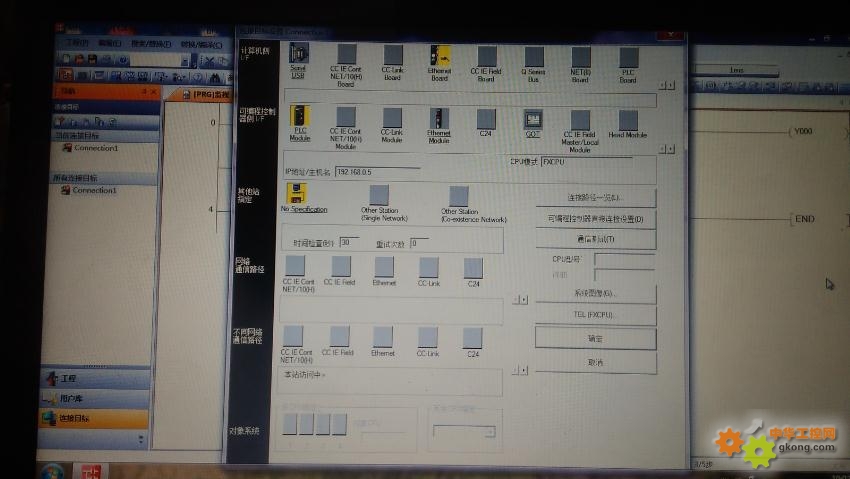Select the Head Module icon

click(628, 121)
